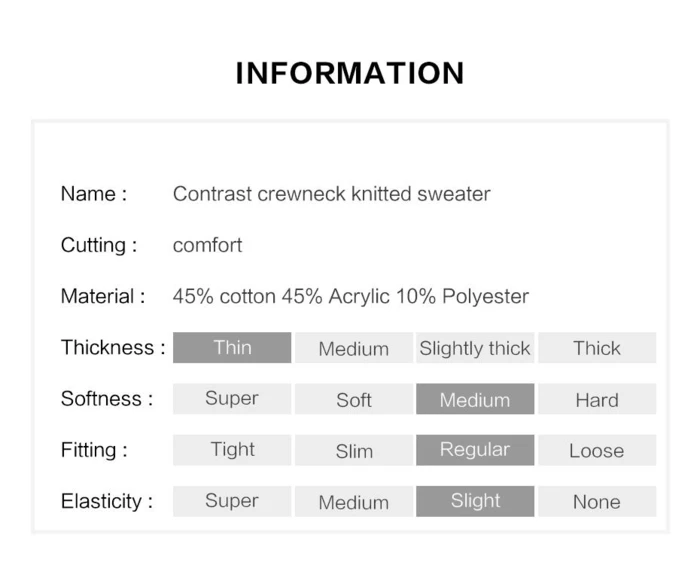Pick None in the Elasticity row
Screen dimensions: 700x562
point(597,501)
